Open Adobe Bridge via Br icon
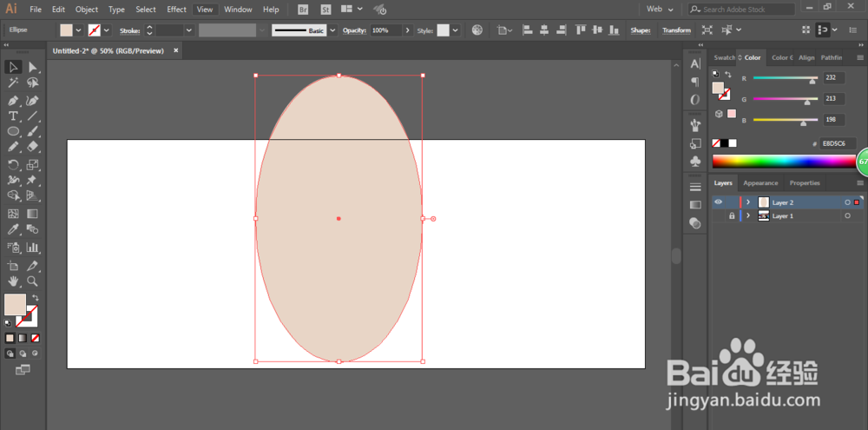This screenshot has height=430, width=868. (x=303, y=10)
